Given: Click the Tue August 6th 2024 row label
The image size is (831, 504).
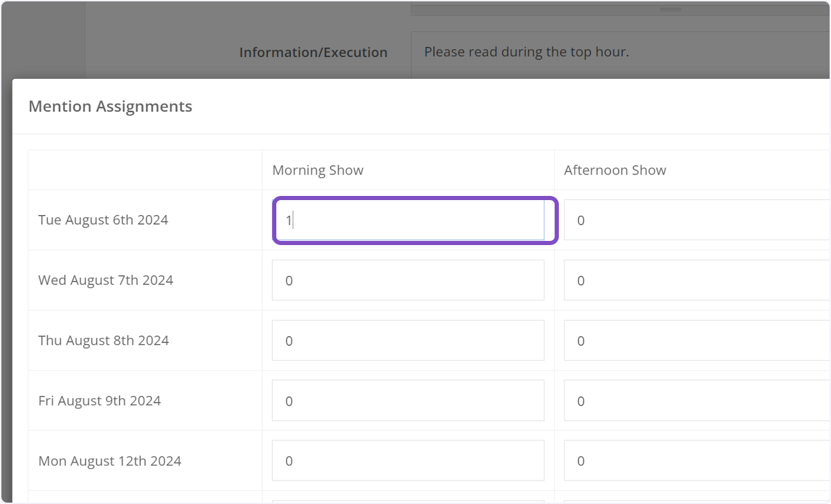Looking at the screenshot, I should [103, 220].
